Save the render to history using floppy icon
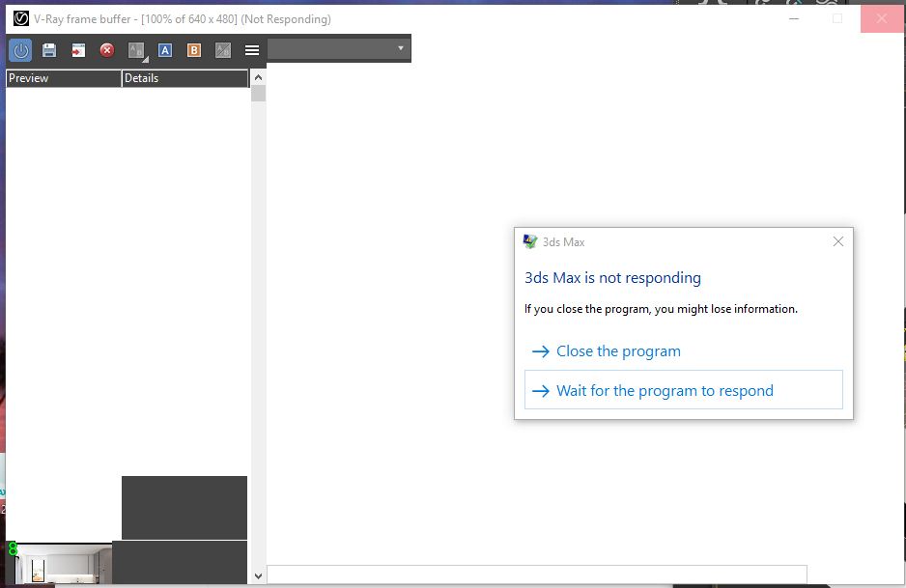The image size is (906, 588). (x=49, y=50)
